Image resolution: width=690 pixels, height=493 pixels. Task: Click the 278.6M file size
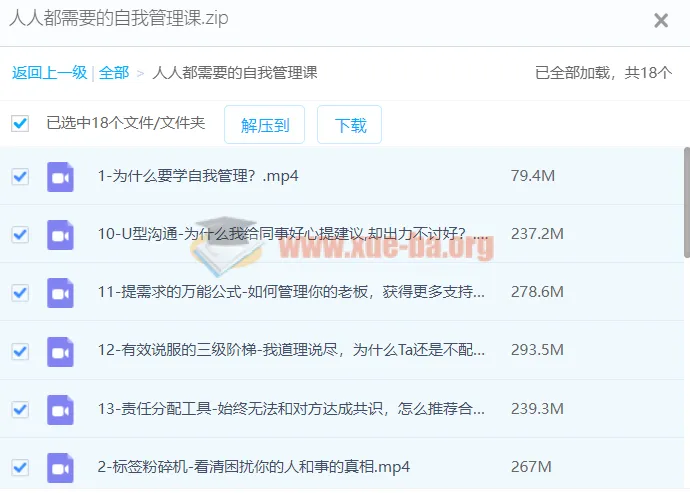(x=537, y=292)
